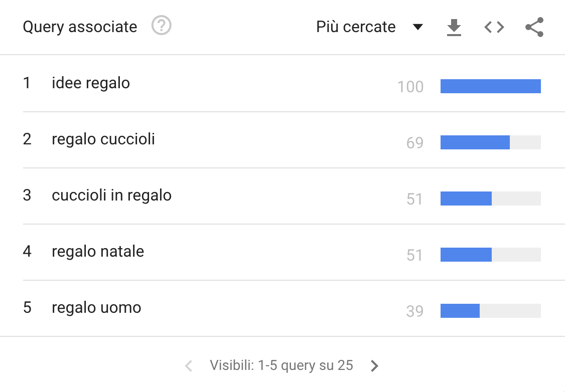Viewport: 565px width, 392px height.
Task: Click the value 100 next to idee regalo
Action: 411,87
